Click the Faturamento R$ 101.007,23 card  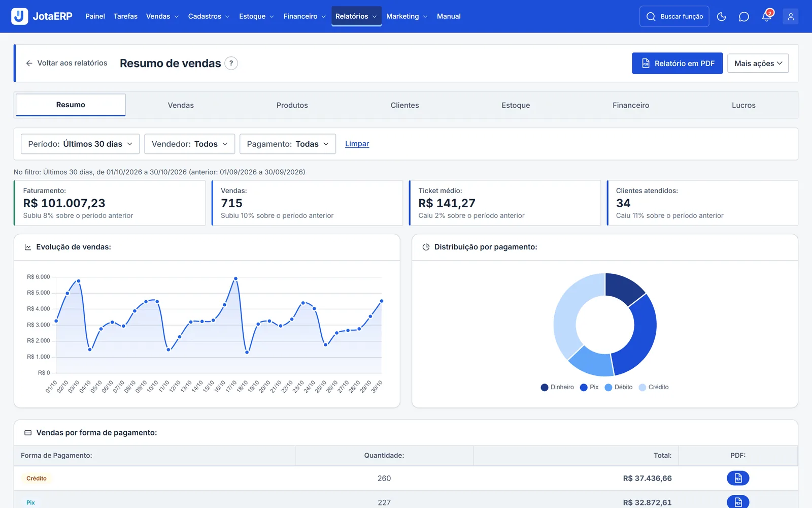[x=110, y=203]
